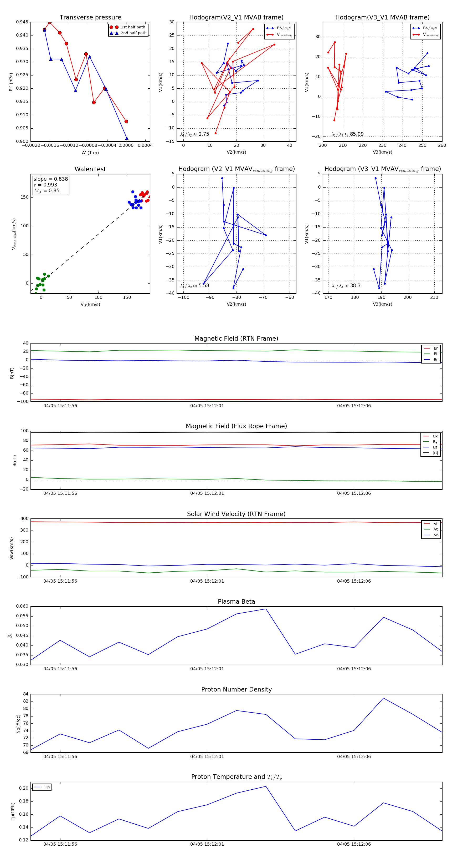Click the V2_V1 MVAV remaining frame hodogram title
The image size is (473, 868).
[x=236, y=169]
